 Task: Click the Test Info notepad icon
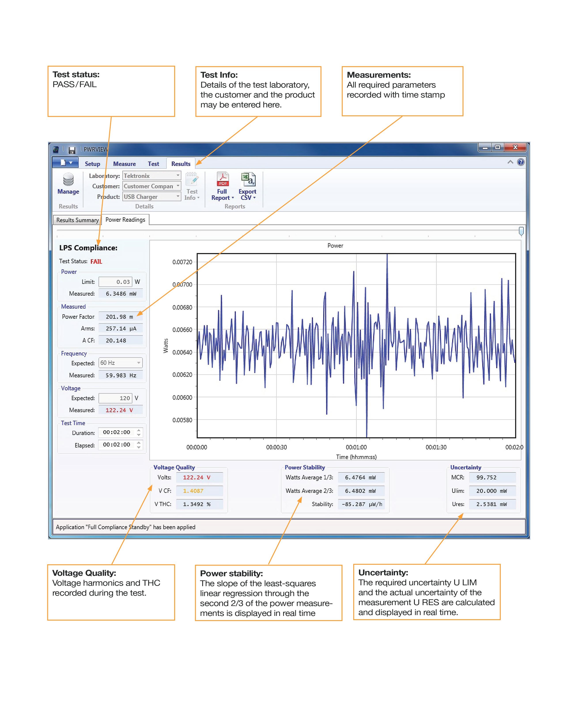(192, 179)
